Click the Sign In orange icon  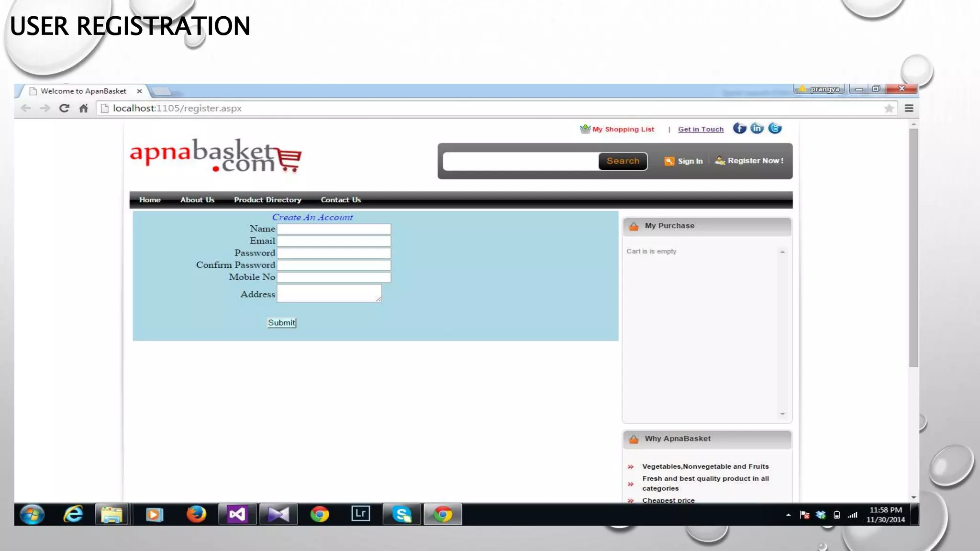click(x=669, y=161)
